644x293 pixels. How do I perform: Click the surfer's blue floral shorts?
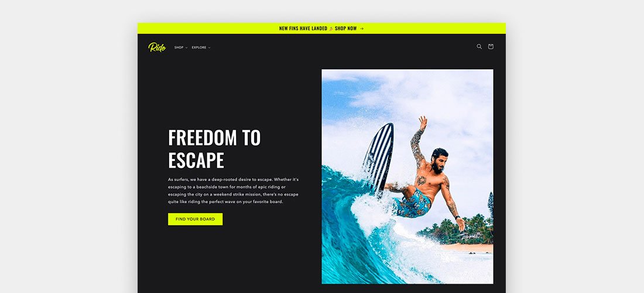[x=412, y=203]
